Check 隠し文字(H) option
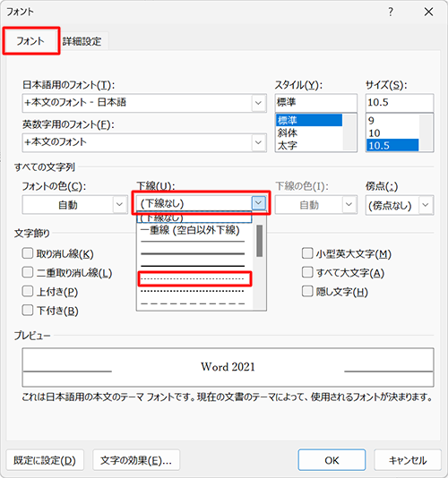Image resolution: width=448 pixels, height=478 pixels. (307, 291)
